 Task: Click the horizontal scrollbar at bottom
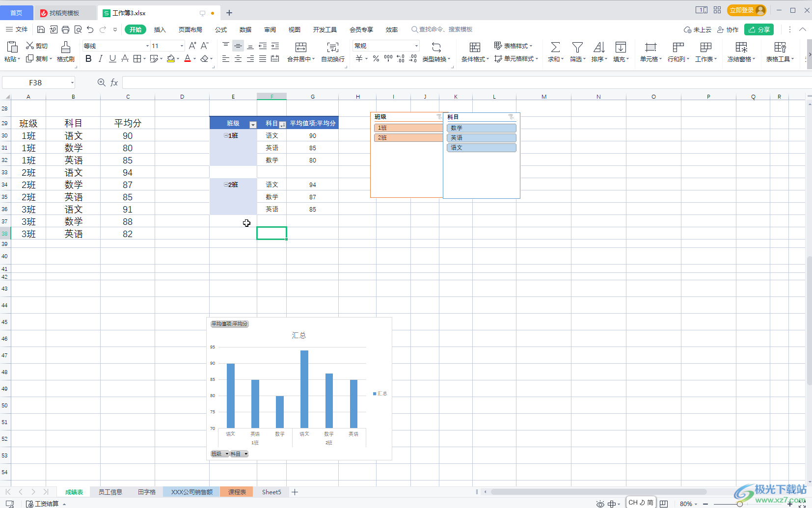click(599, 492)
